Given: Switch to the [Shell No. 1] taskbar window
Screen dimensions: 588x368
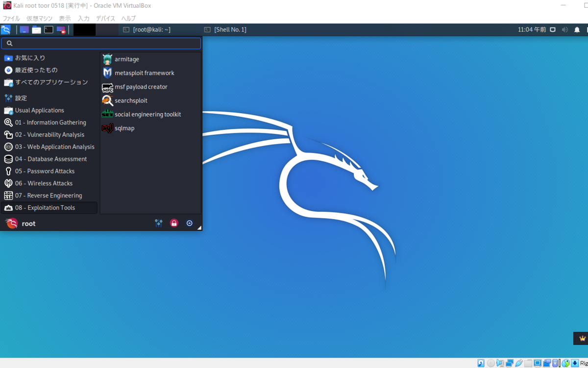Looking at the screenshot, I should [x=225, y=30].
